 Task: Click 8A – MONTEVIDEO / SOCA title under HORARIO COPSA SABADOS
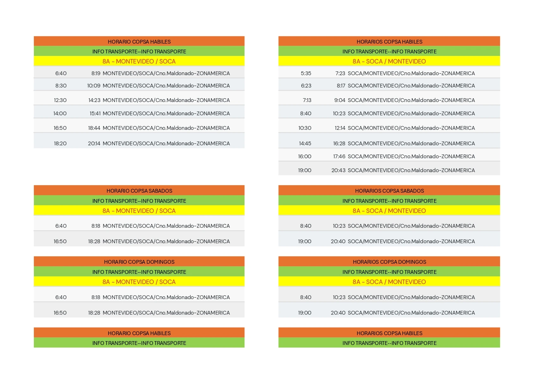coord(139,211)
